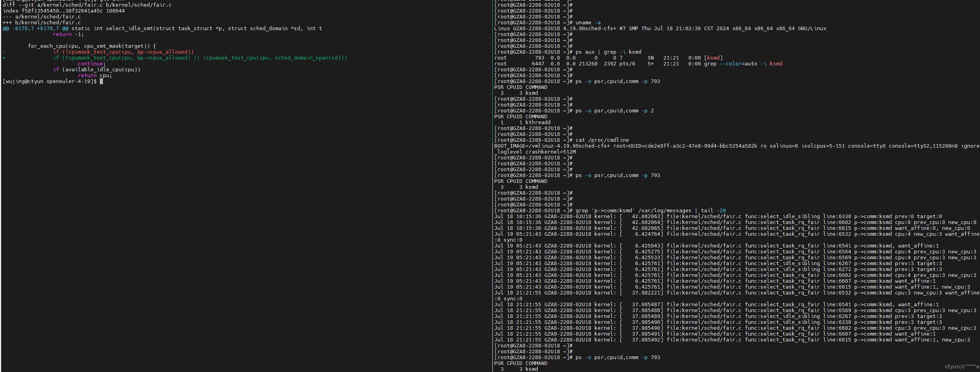Click the log line with timestamp 42.082063
Screen dimensions: 980x372
[x=718, y=217]
